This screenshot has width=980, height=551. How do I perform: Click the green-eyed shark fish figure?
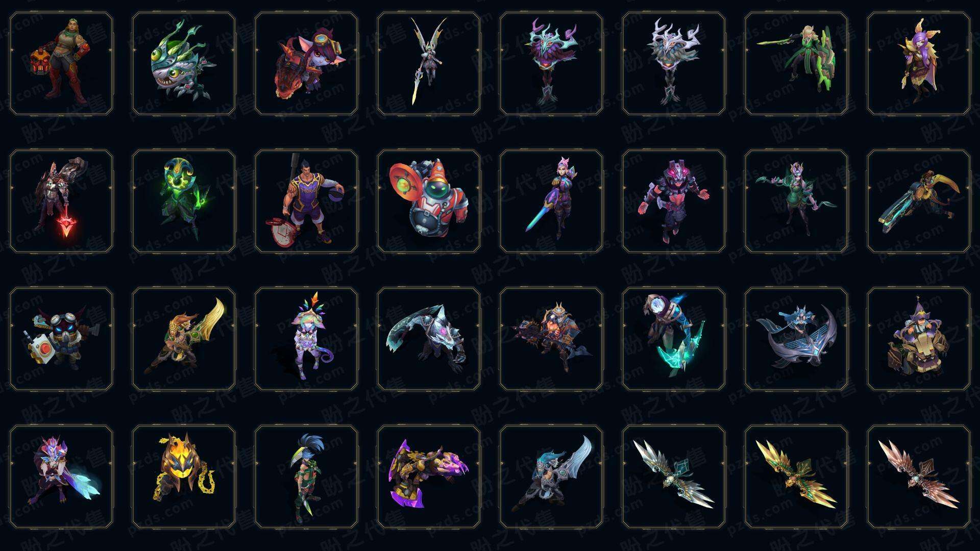(184, 64)
